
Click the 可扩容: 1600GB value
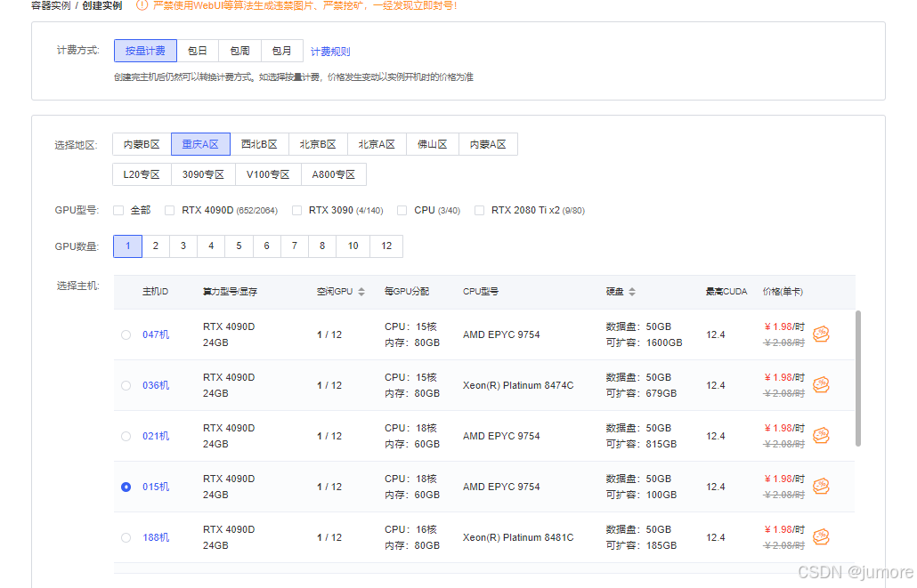point(645,343)
